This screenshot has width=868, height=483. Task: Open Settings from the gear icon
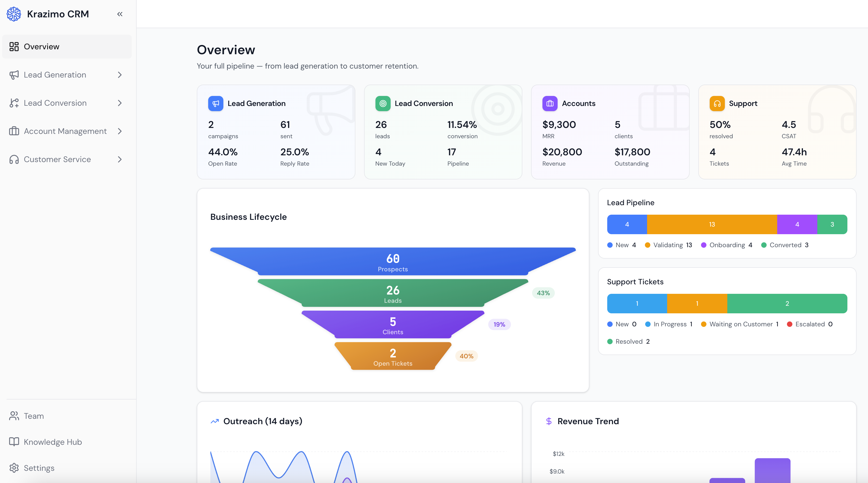pyautogui.click(x=14, y=468)
